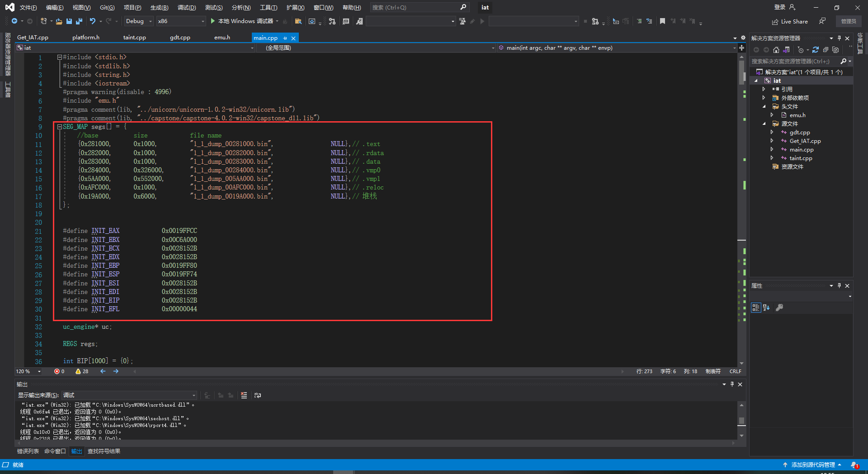The width and height of the screenshot is (868, 474).
Task: Toggle auto-hide pin on Solution Explorer panel
Action: pyautogui.click(x=839, y=38)
